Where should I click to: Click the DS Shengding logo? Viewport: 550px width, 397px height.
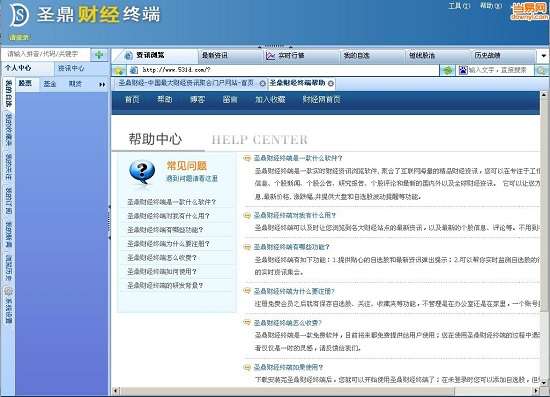19,15
